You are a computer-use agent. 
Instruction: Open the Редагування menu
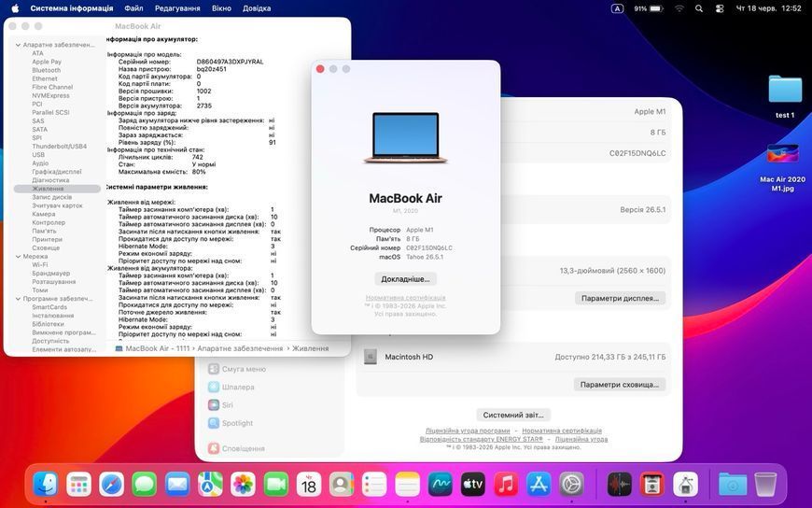(177, 8)
